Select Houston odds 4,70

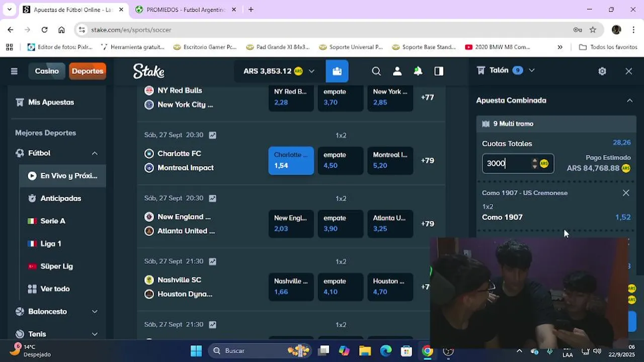point(390,287)
